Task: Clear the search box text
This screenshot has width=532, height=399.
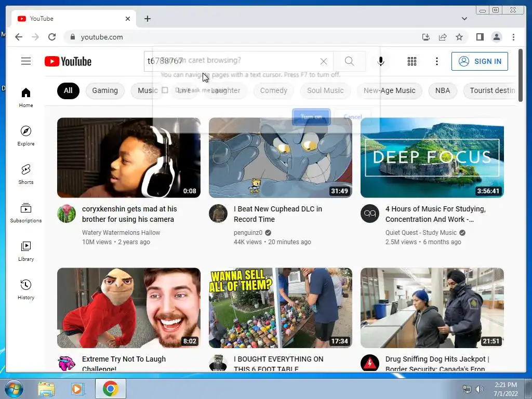Action: click(x=324, y=61)
